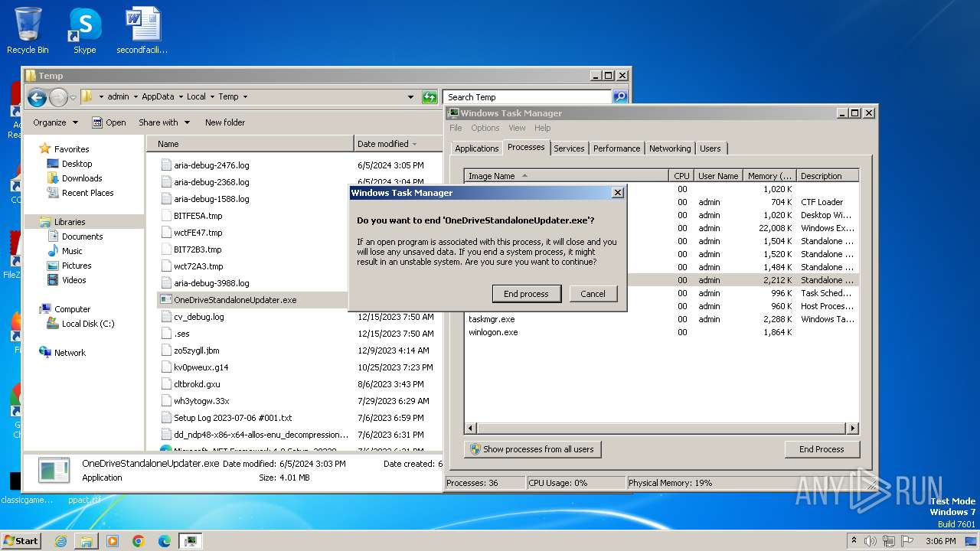Open Windows Explorer taskbar icon
This screenshot has width=980, height=551.
coord(87,541)
